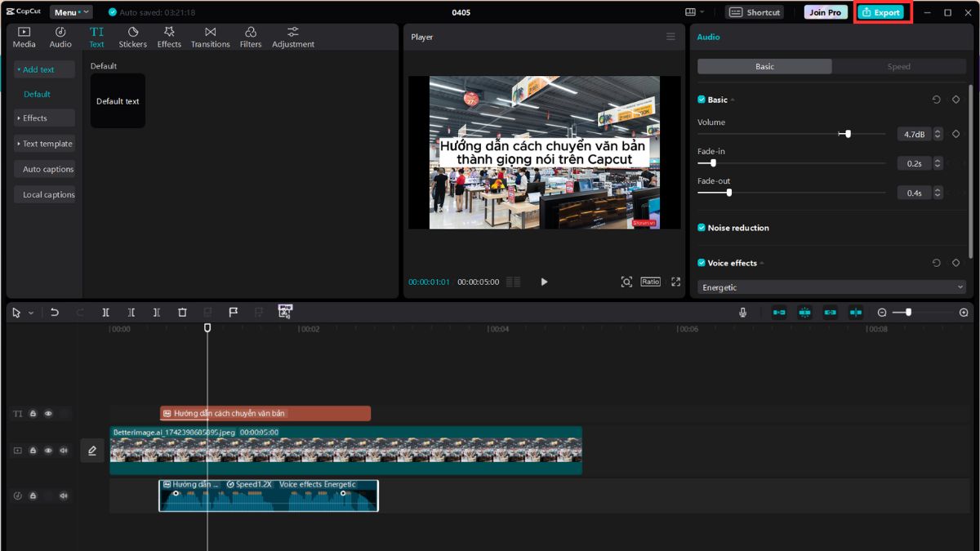
Task: Open the Media panel
Action: pos(24,38)
